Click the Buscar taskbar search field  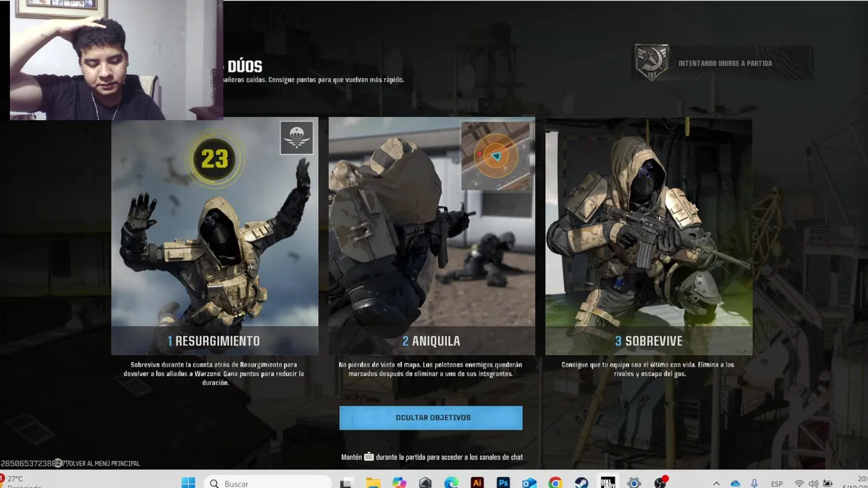pos(268,483)
